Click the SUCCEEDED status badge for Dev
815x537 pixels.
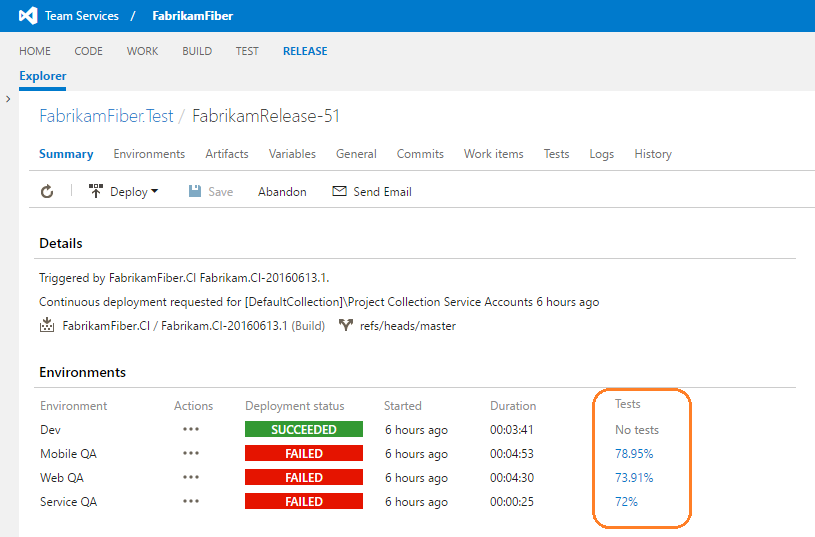pyautogui.click(x=303, y=430)
